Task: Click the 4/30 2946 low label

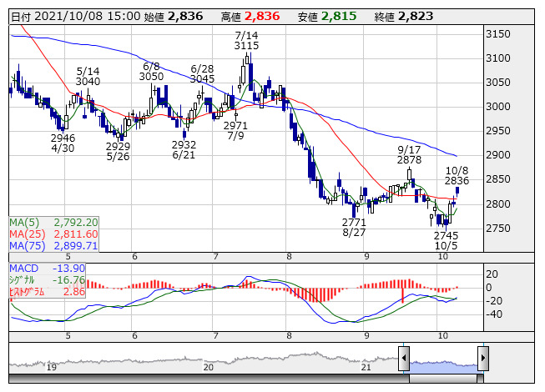Action: [63, 143]
